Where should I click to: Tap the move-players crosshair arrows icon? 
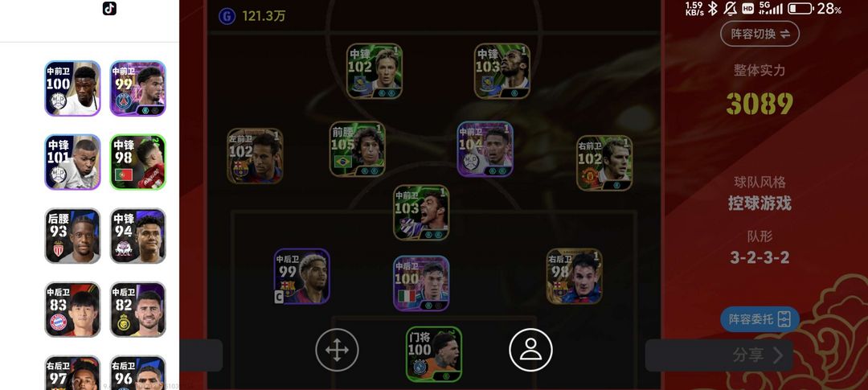pos(337,350)
